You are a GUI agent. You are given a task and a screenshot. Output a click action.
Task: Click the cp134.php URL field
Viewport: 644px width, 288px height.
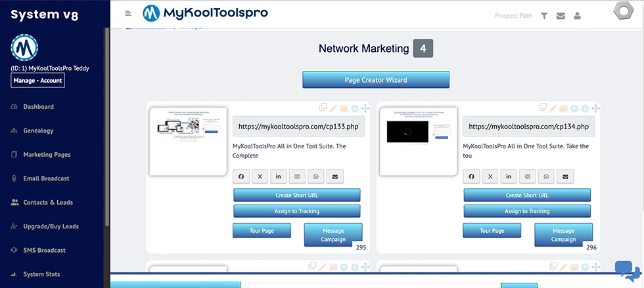coord(528,127)
